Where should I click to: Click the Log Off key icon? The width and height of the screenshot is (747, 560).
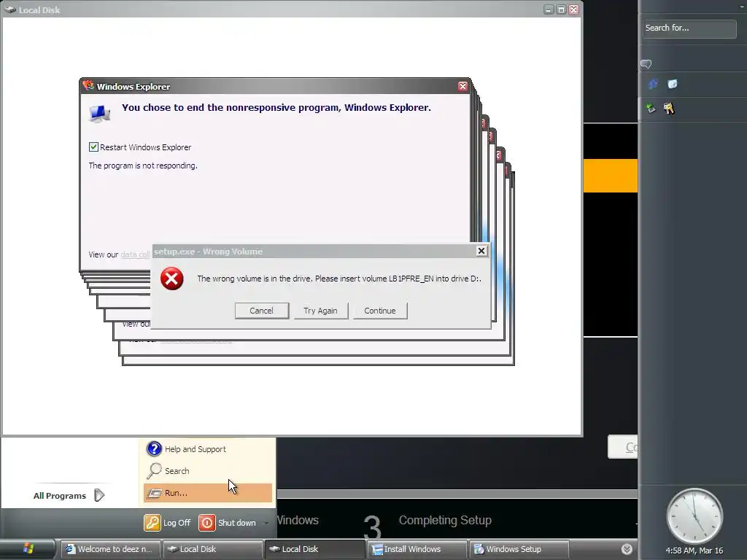[152, 522]
